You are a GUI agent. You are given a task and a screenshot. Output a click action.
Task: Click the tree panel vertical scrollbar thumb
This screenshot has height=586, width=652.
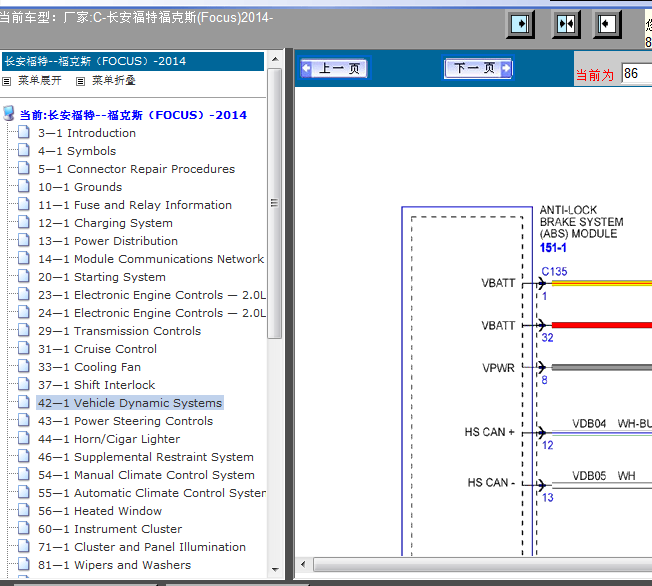(275, 203)
